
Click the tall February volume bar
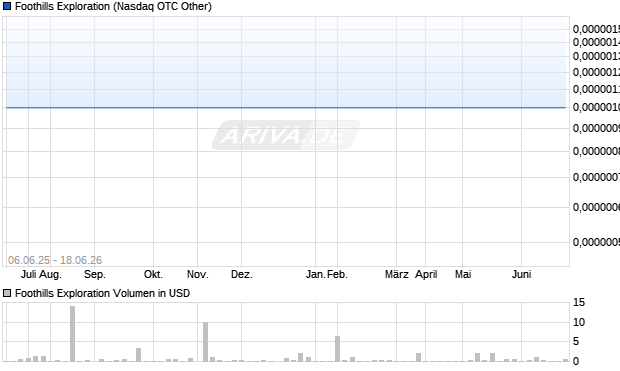[x=337, y=348]
